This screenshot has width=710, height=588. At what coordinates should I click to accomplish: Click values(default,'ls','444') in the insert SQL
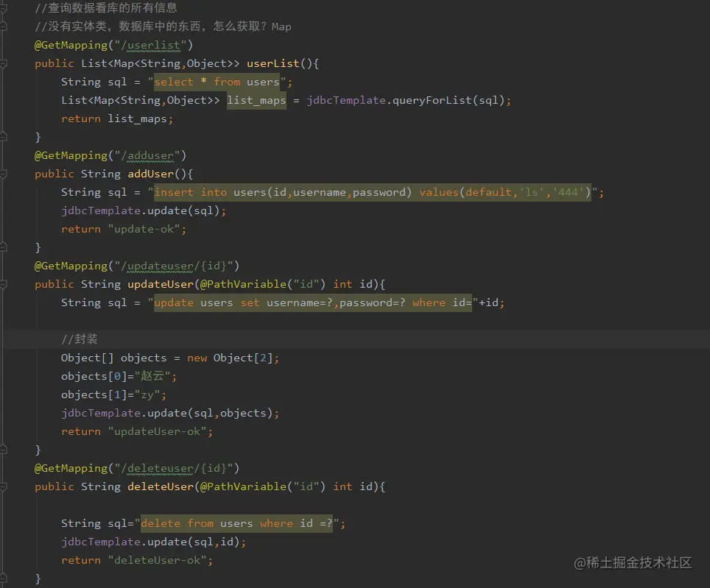point(505,192)
